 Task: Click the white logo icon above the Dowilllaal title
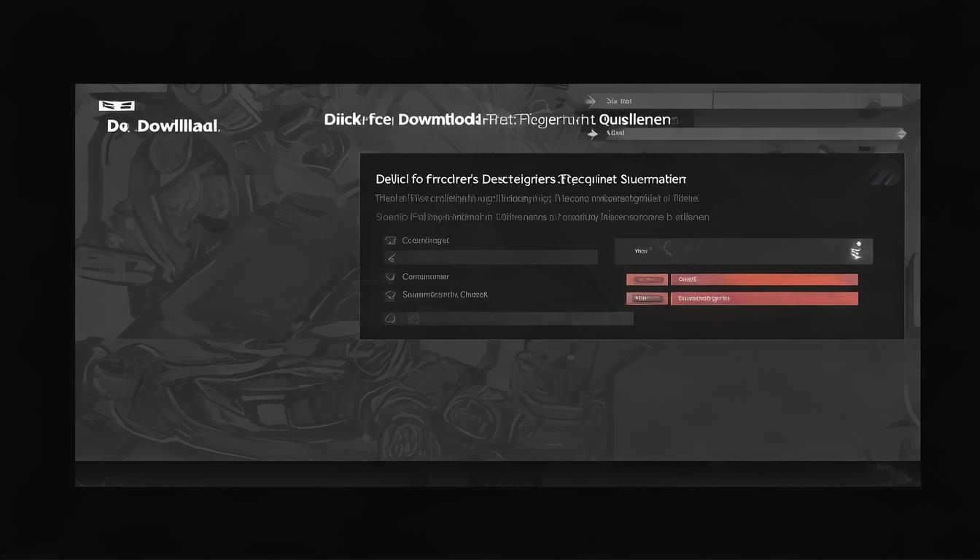(x=117, y=106)
